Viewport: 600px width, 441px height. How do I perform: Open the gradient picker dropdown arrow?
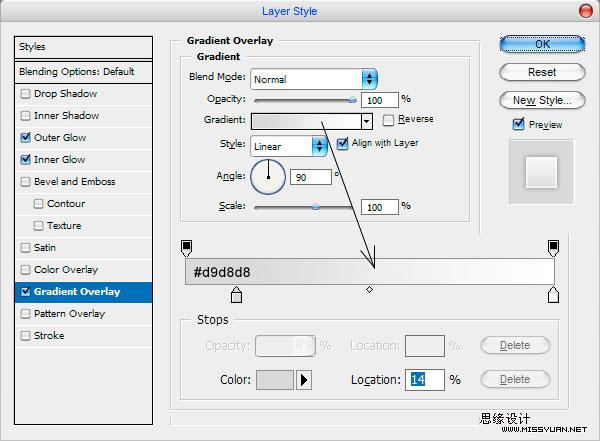tap(367, 121)
